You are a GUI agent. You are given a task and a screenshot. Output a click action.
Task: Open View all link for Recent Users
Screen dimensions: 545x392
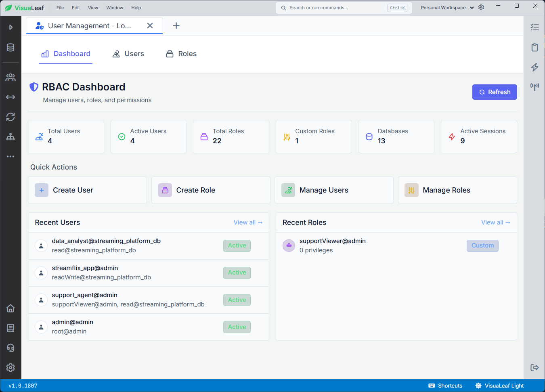(248, 222)
